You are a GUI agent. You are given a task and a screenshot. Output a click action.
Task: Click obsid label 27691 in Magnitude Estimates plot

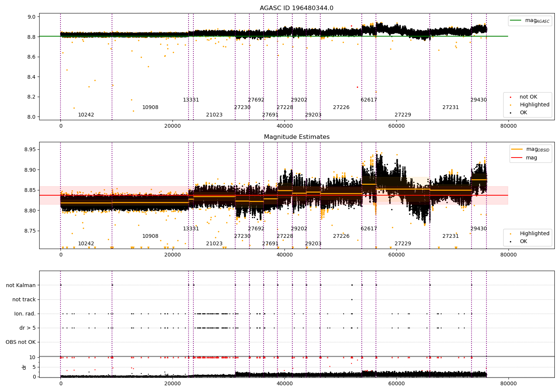pos(270,244)
